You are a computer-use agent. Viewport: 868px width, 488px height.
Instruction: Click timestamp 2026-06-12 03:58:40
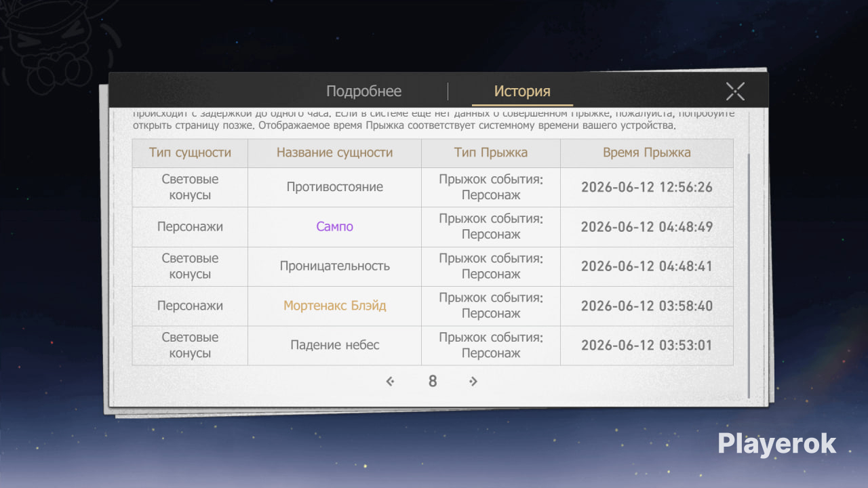pos(647,306)
